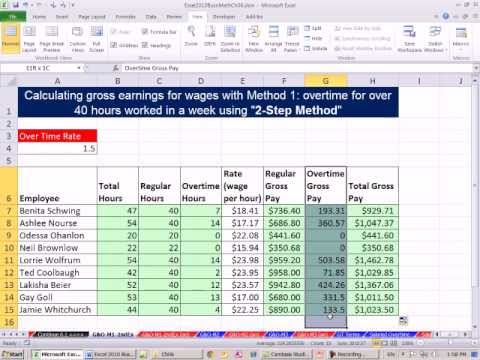
Task: Expand the Name Box dropdown
Action: (x=79, y=68)
